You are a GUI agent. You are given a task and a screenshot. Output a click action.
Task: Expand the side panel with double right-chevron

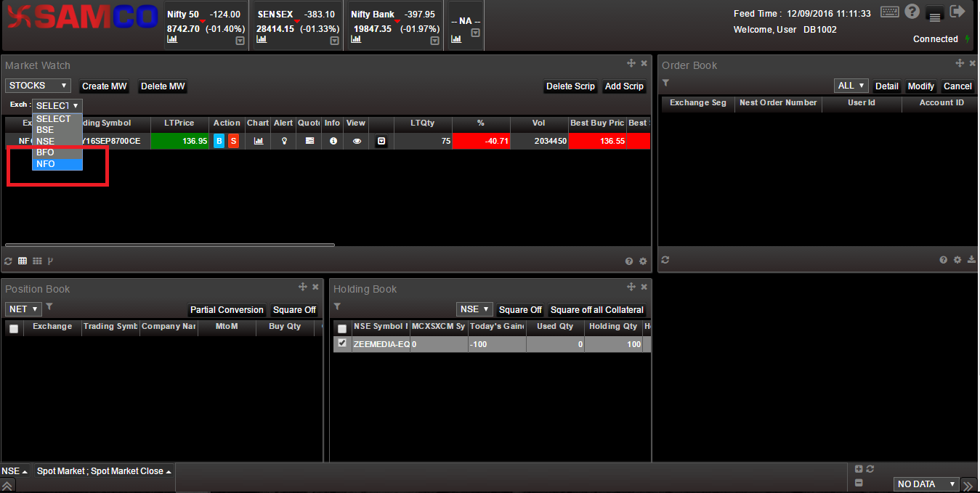point(968,485)
